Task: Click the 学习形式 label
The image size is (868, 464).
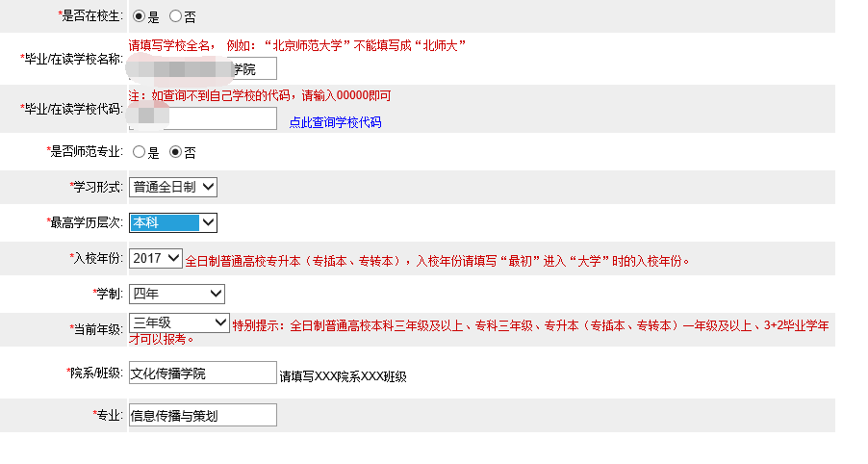Action: pyautogui.click(x=96, y=187)
